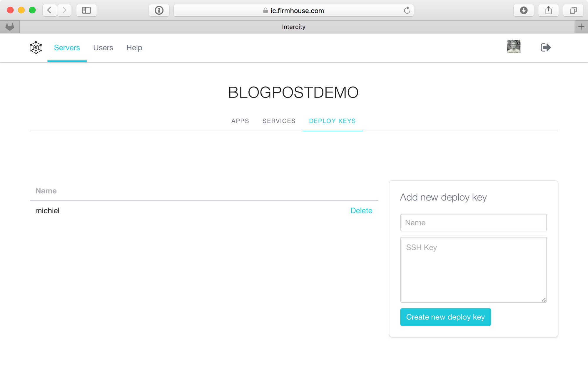
Task: Click the pinned GitLab tab icon
Action: (10, 27)
